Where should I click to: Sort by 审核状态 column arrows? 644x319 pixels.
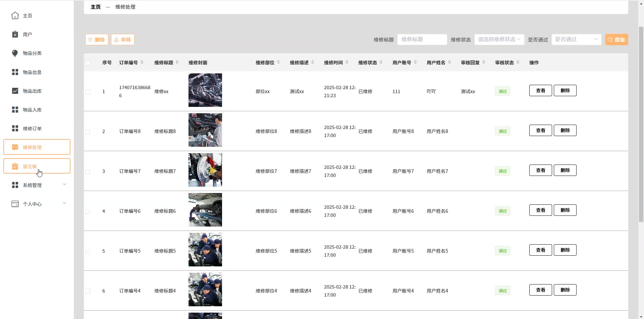click(518, 62)
